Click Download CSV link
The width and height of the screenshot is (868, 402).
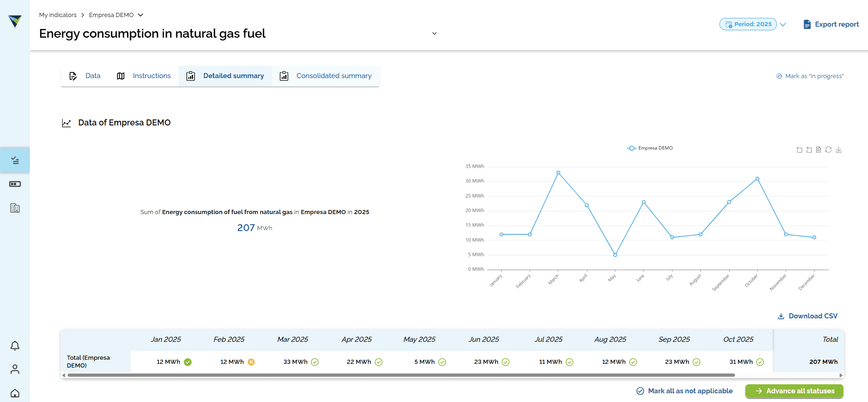coord(808,316)
